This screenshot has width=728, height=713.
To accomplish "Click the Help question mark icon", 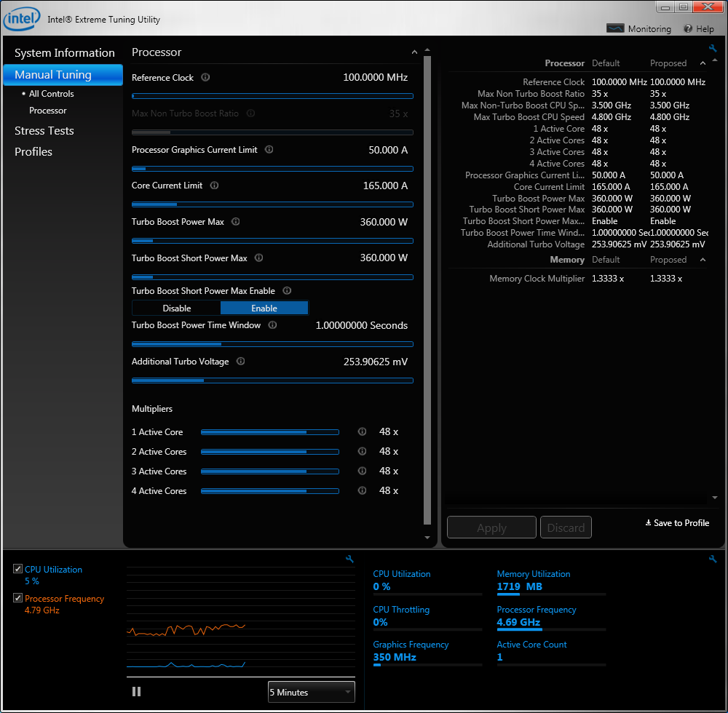I will coord(688,29).
